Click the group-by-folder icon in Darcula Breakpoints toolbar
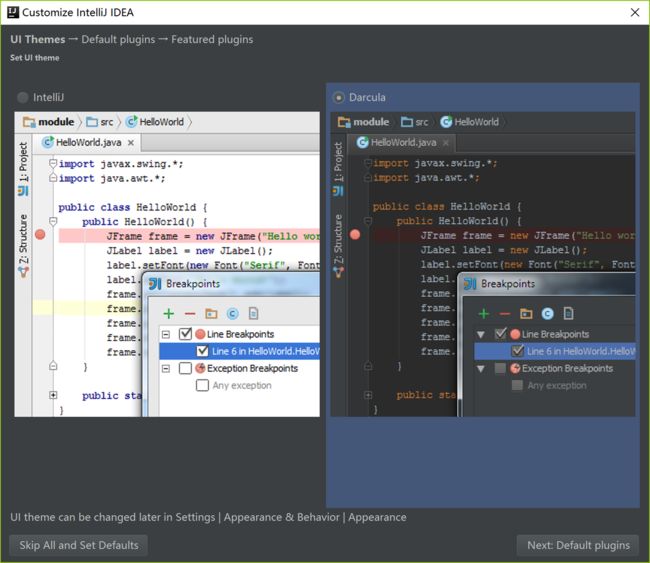This screenshot has width=650, height=563. point(526,313)
